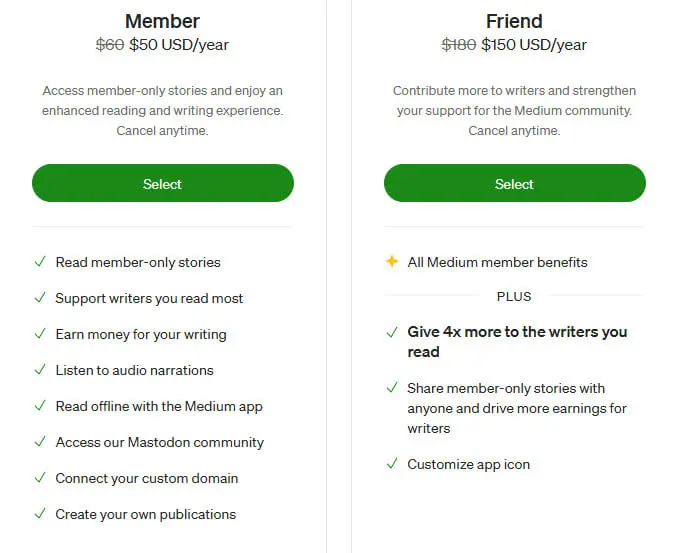
Task: Select the Member plan
Action: pos(162,184)
